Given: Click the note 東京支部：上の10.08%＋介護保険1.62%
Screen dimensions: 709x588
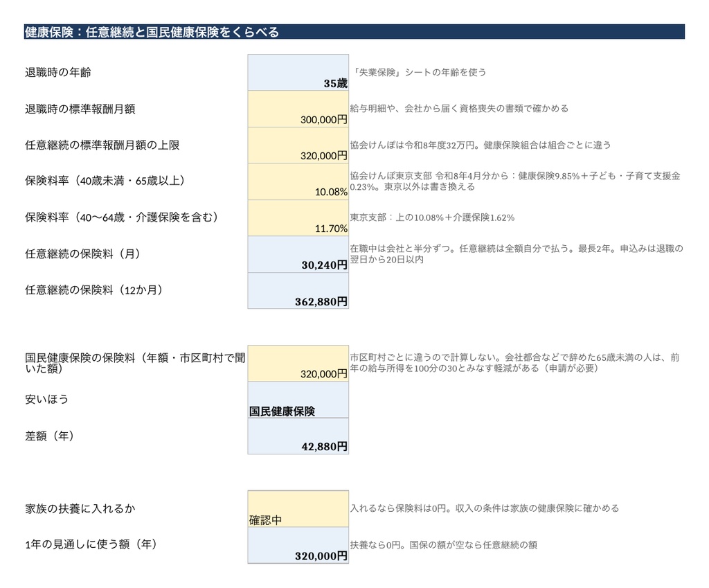Looking at the screenshot, I should 432,217.
